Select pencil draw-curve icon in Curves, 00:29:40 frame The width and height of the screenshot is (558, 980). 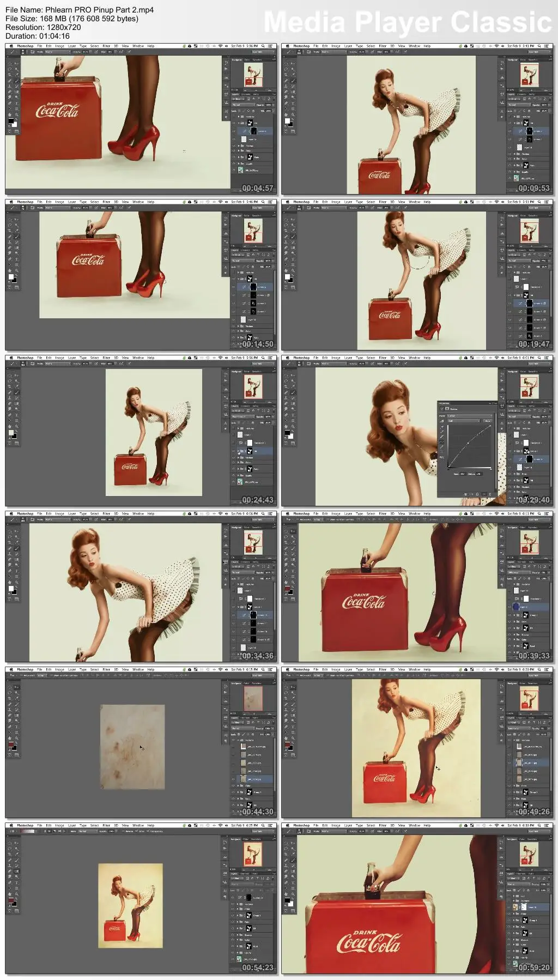[x=442, y=447]
